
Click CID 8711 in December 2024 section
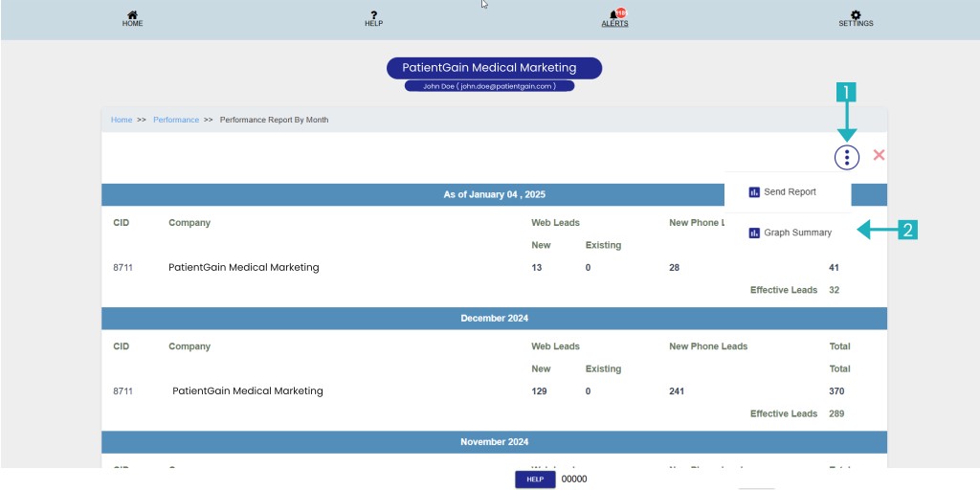pyautogui.click(x=122, y=391)
